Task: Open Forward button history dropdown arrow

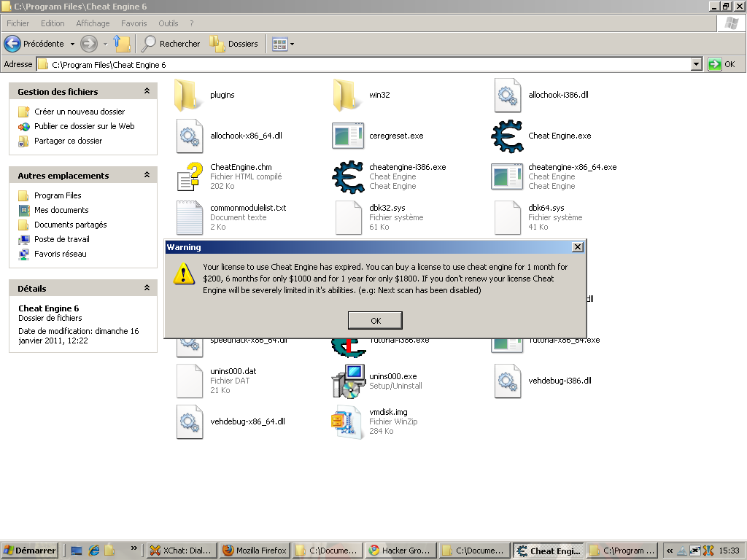Action: click(105, 44)
